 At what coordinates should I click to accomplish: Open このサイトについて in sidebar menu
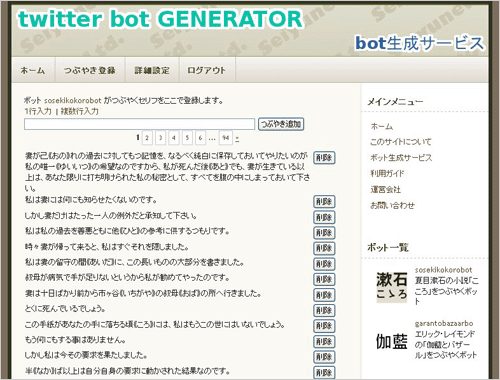(x=401, y=142)
